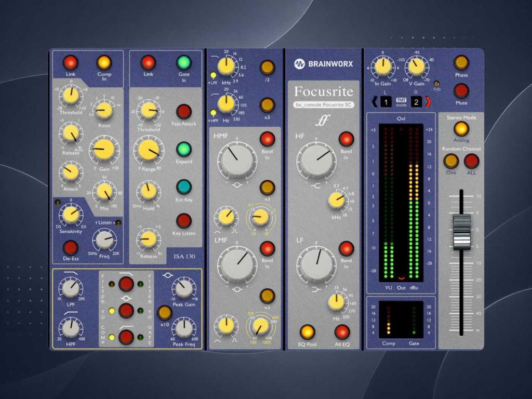Click the x3 button beside HPF knob
Viewport: 532px width, 399px height.
[x=267, y=105]
